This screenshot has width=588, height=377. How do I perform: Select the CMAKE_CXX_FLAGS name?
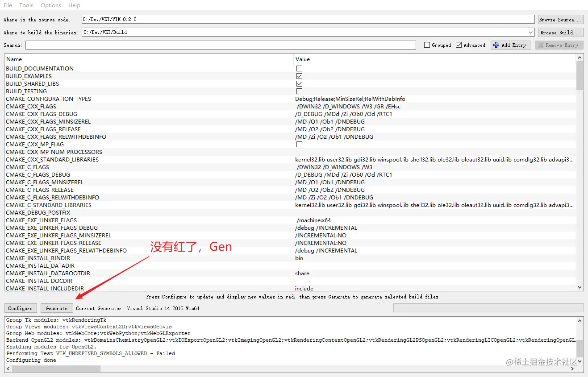click(31, 106)
